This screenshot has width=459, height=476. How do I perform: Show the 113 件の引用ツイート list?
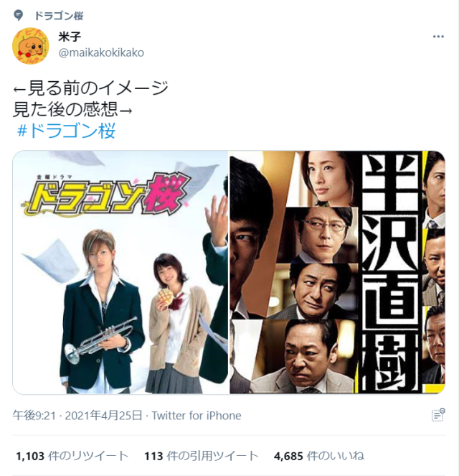(202, 456)
